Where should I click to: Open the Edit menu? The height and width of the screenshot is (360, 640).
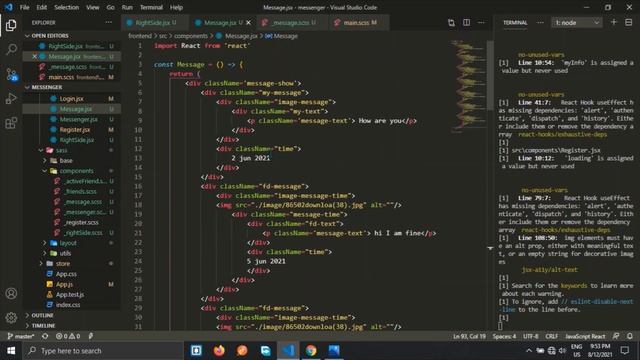click(42, 7)
